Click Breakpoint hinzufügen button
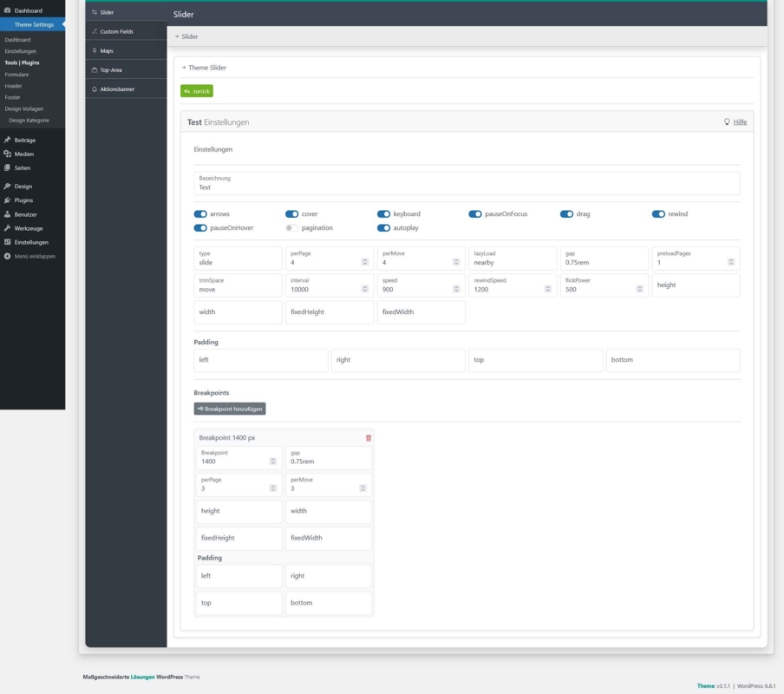The height and width of the screenshot is (694, 784). [230, 409]
